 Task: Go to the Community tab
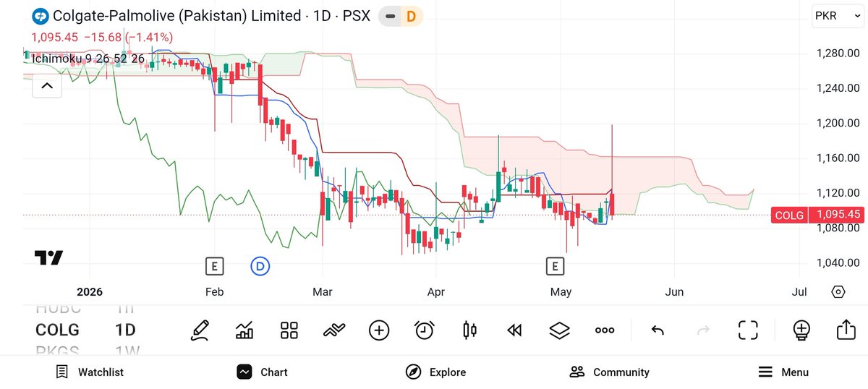pos(610,372)
